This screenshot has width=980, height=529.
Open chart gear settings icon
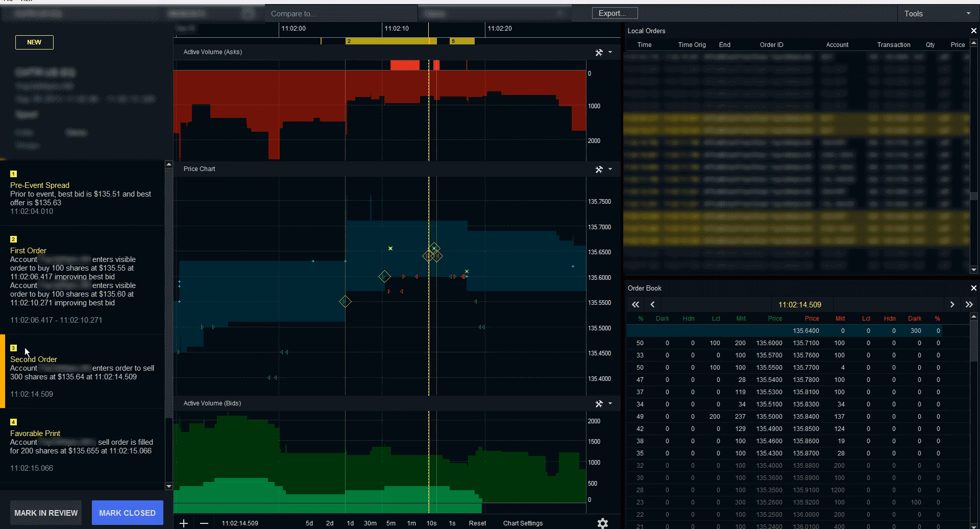pos(603,523)
